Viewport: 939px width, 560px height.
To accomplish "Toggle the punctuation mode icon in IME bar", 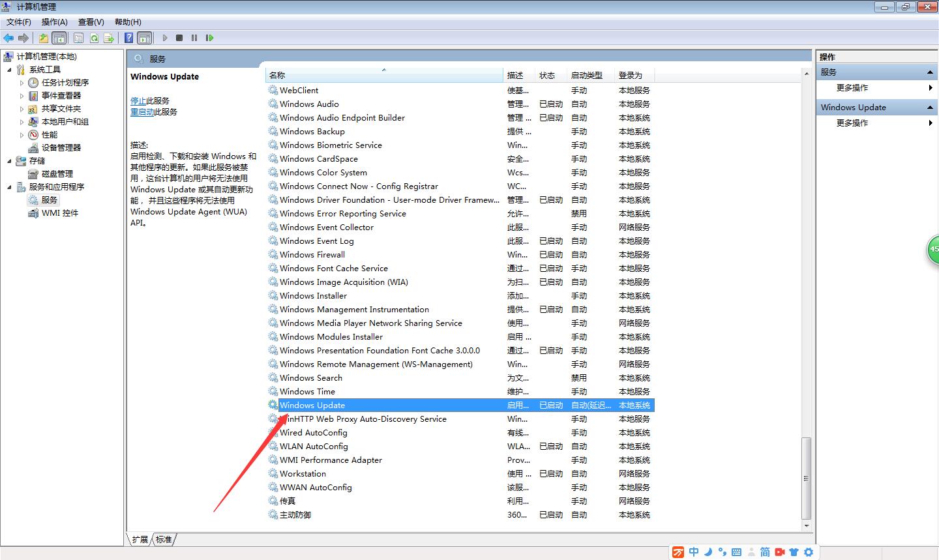I will point(722,552).
